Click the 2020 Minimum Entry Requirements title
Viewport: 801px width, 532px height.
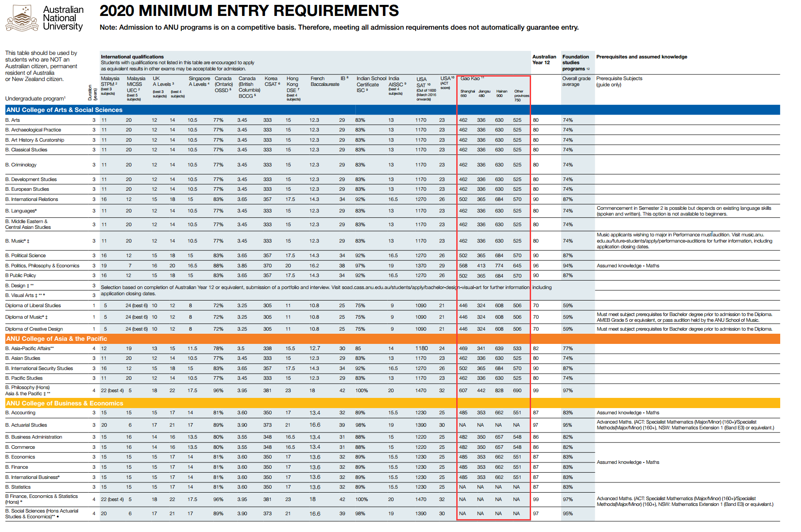click(249, 11)
